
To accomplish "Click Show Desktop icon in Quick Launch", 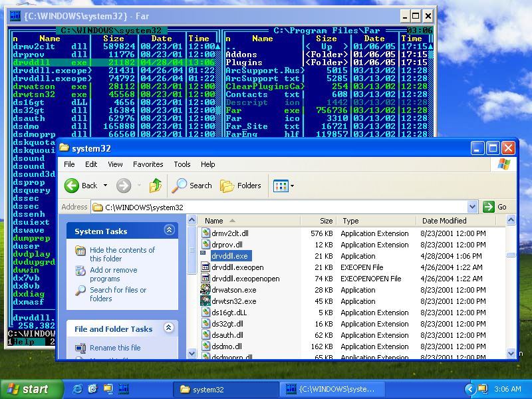I will 108,389.
